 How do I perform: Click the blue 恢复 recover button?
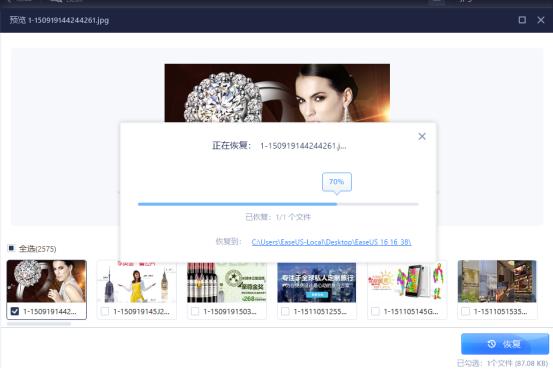505,344
